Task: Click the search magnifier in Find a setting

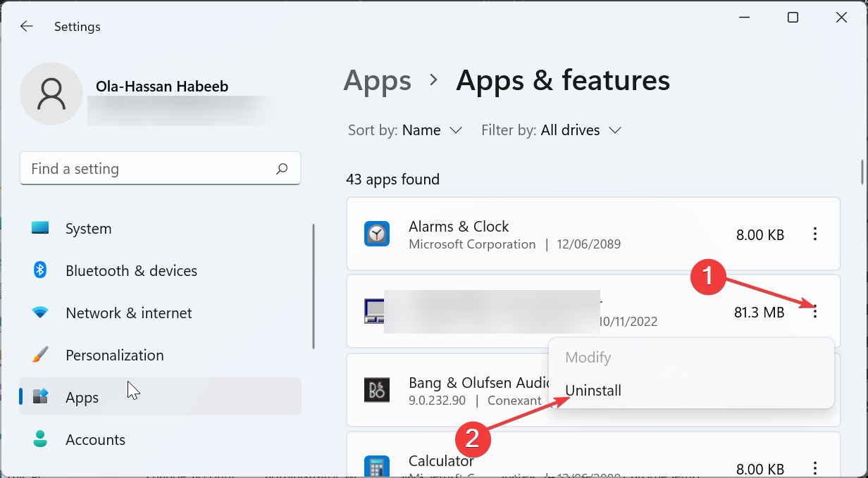Action: (x=281, y=168)
